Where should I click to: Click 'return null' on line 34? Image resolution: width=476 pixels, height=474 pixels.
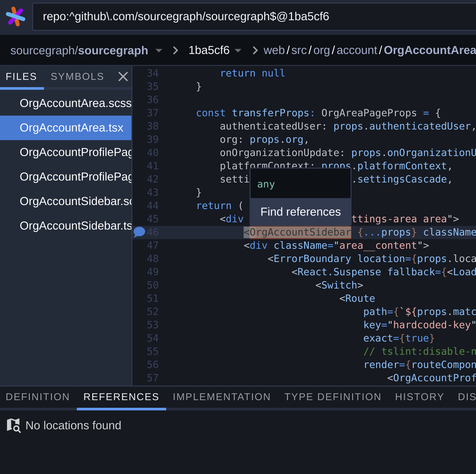[253, 73]
